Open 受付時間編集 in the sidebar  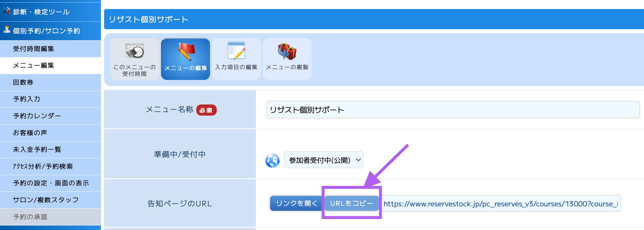(x=34, y=49)
